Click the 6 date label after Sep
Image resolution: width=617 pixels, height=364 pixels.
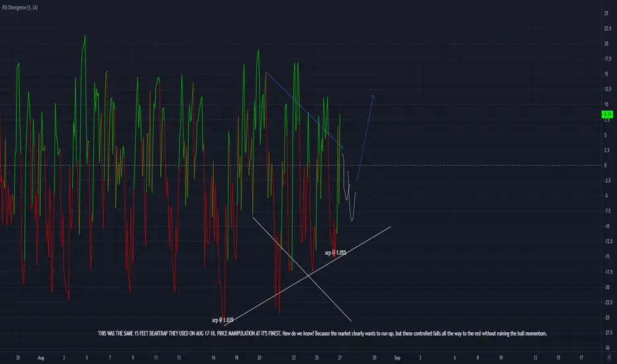pyautogui.click(x=455, y=357)
